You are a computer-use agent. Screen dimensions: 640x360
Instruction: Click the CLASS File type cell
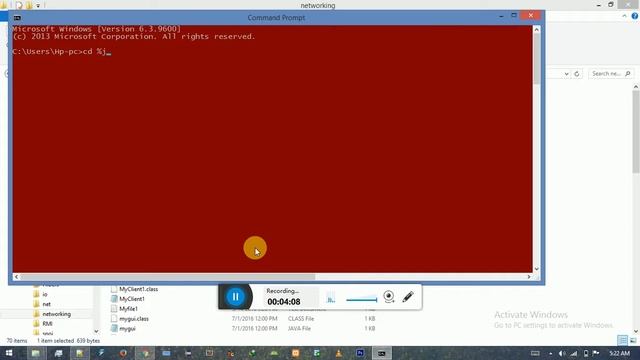coord(301,319)
